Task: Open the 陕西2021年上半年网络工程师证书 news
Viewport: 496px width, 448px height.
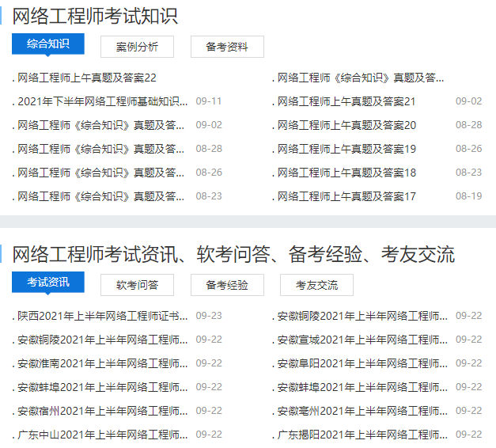Action: click(103, 316)
